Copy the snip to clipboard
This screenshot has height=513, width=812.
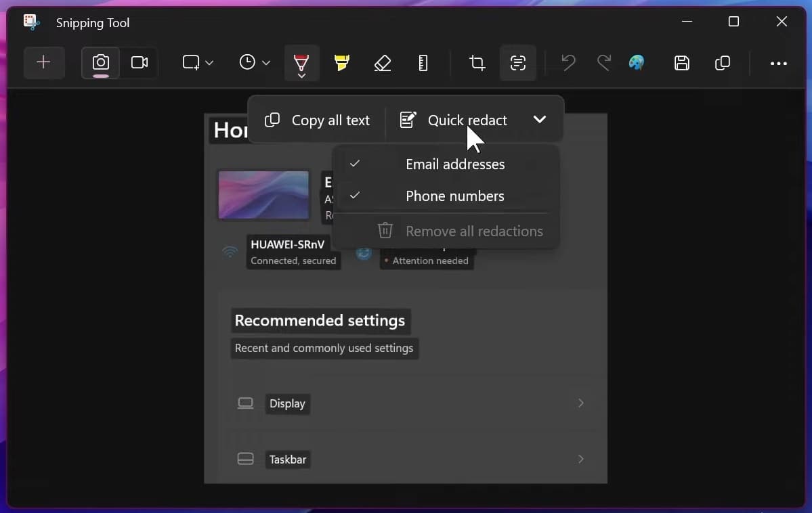[722, 62]
